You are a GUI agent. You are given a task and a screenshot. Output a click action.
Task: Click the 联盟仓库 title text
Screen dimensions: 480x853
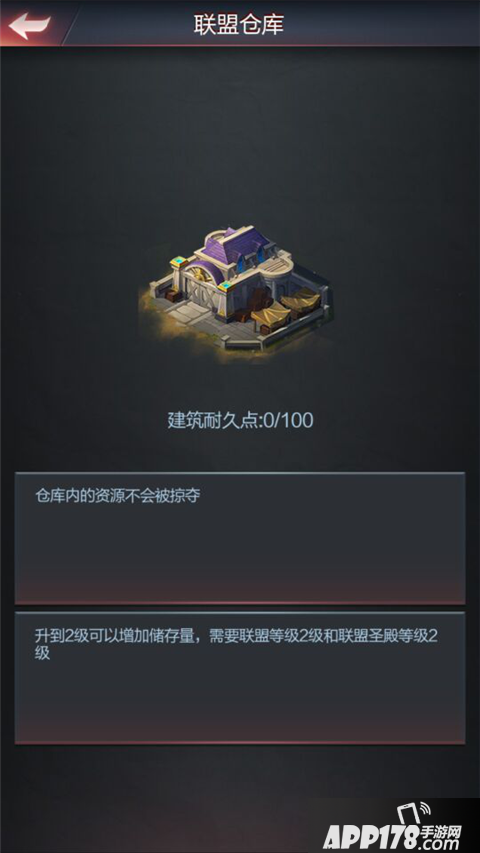pos(239,24)
